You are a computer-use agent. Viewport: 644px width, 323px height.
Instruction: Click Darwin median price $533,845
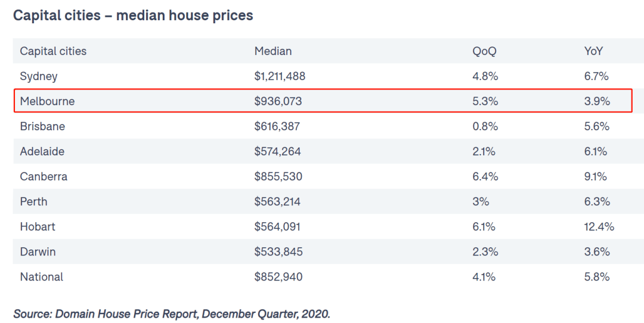click(278, 252)
